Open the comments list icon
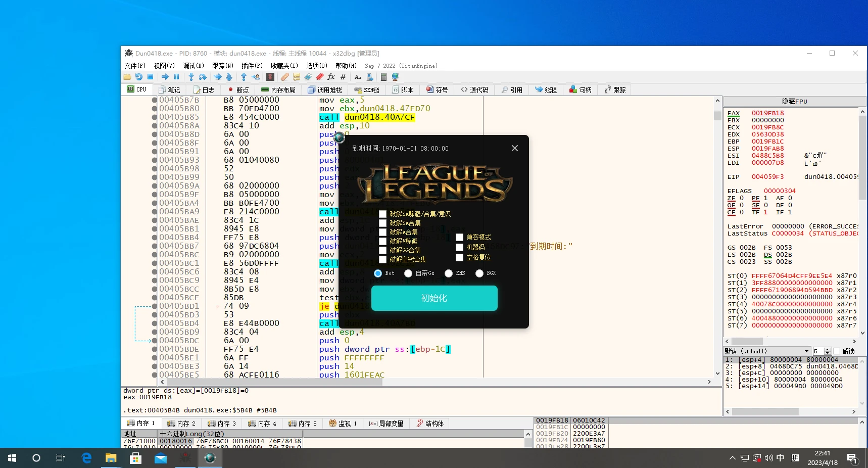The image size is (868, 468). [297, 77]
